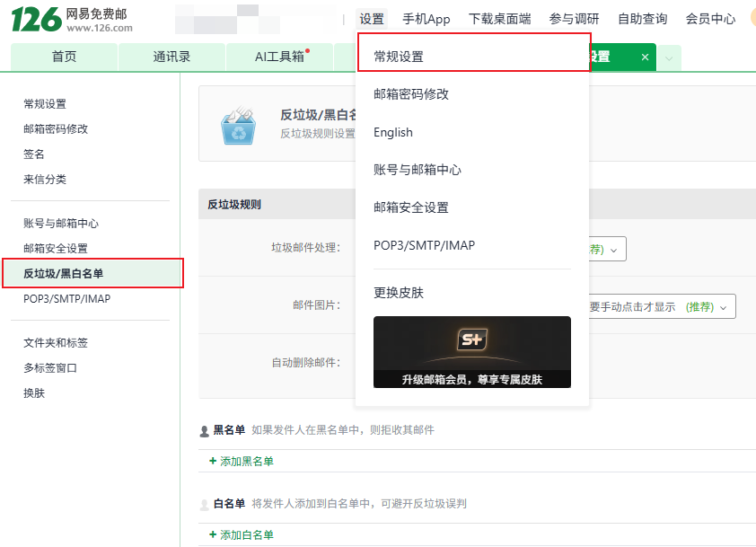
Task: Close the active settings tab
Action: (645, 57)
